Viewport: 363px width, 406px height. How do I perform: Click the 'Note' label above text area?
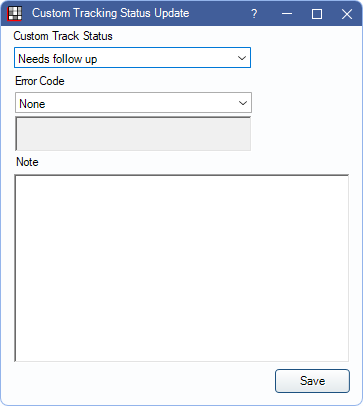tap(27, 162)
